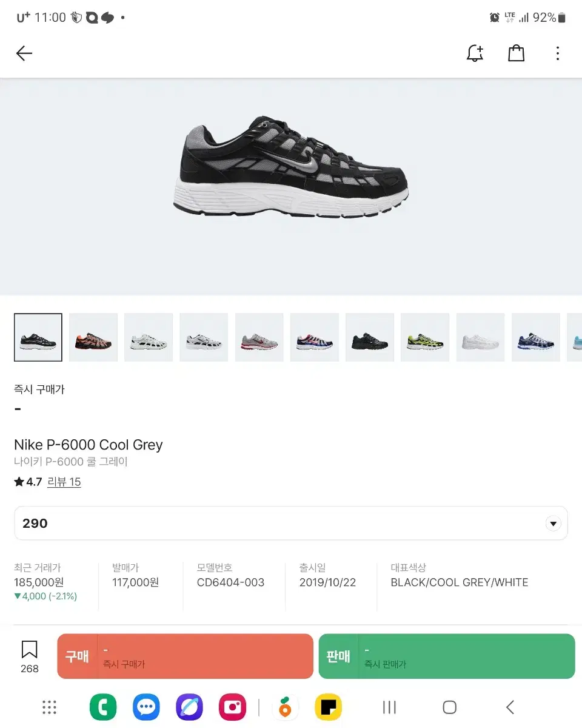This screenshot has height=728, width=582.
Task: Tap the red 구매 purchase button
Action: pyautogui.click(x=185, y=656)
